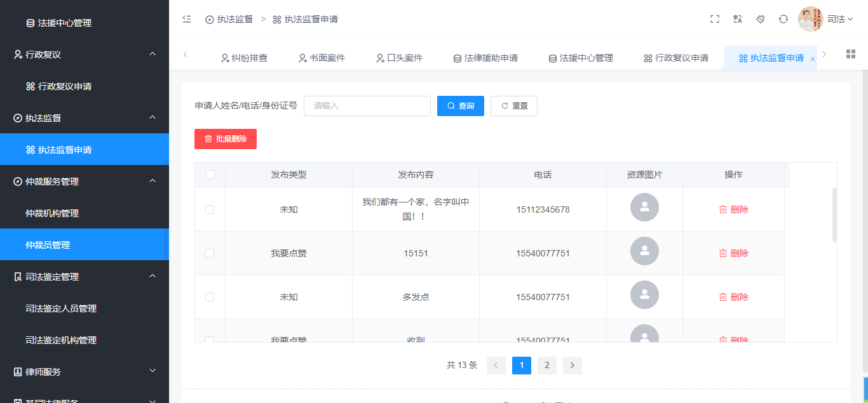Switch to the 法律援助申请 tab

(485, 58)
